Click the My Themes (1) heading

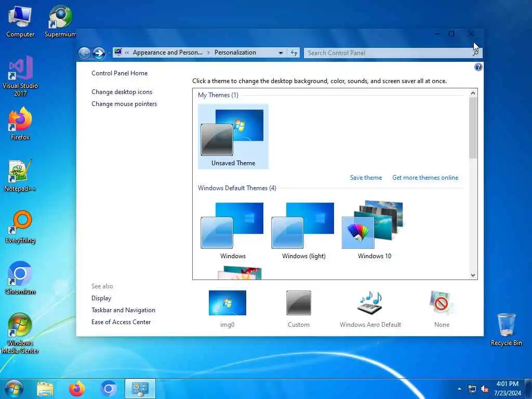coord(218,95)
